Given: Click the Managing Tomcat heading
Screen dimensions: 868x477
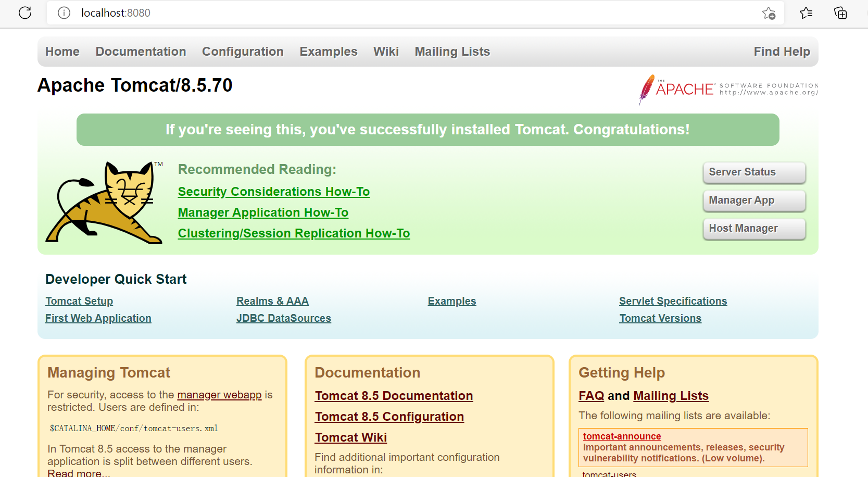Looking at the screenshot, I should pos(109,372).
